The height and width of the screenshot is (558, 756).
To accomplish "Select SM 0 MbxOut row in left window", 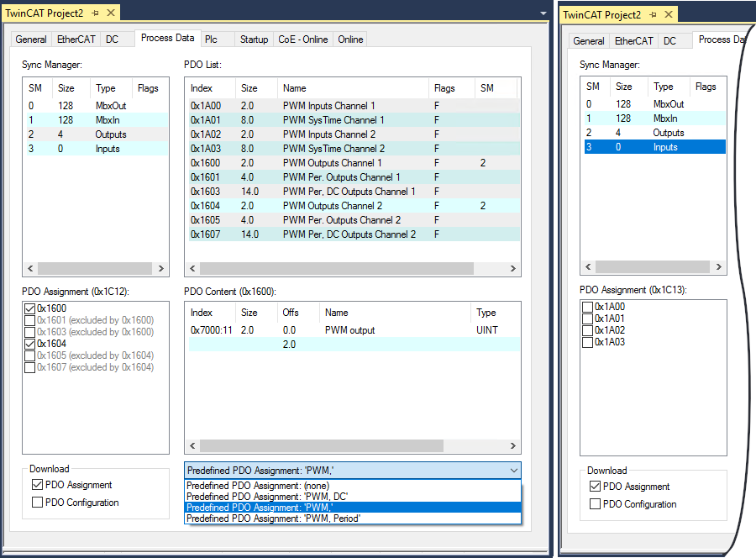I will click(x=96, y=106).
